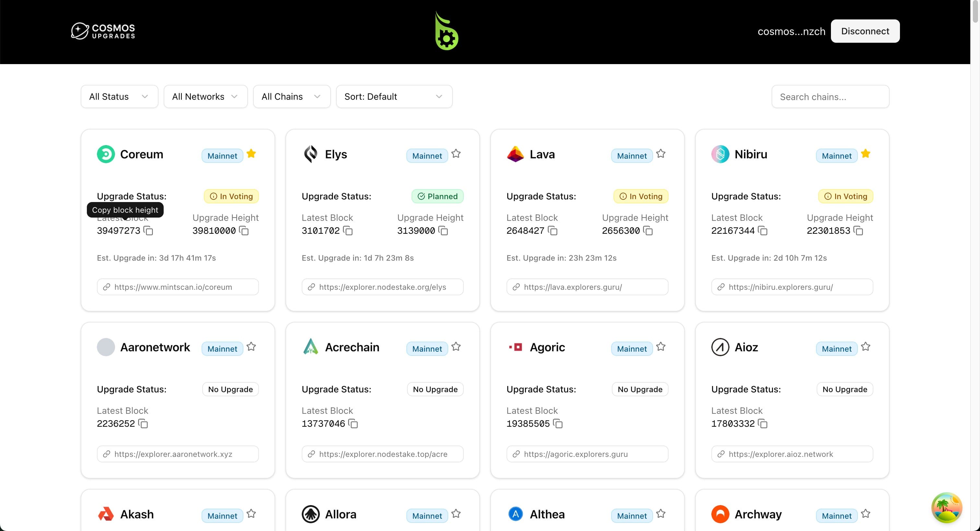Open the All Chains filter dropdown

click(x=292, y=96)
